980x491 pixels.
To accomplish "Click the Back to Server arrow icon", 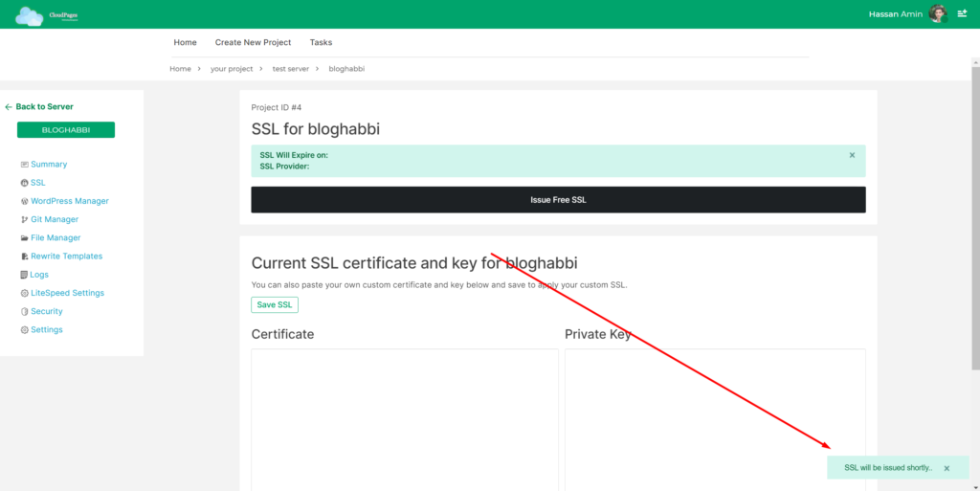I will [8, 107].
